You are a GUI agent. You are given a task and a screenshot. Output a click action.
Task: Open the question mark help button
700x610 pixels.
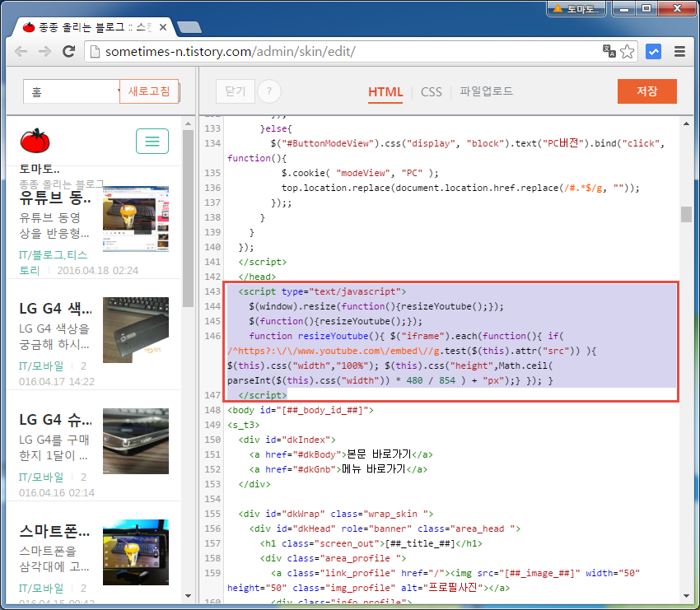click(x=269, y=91)
